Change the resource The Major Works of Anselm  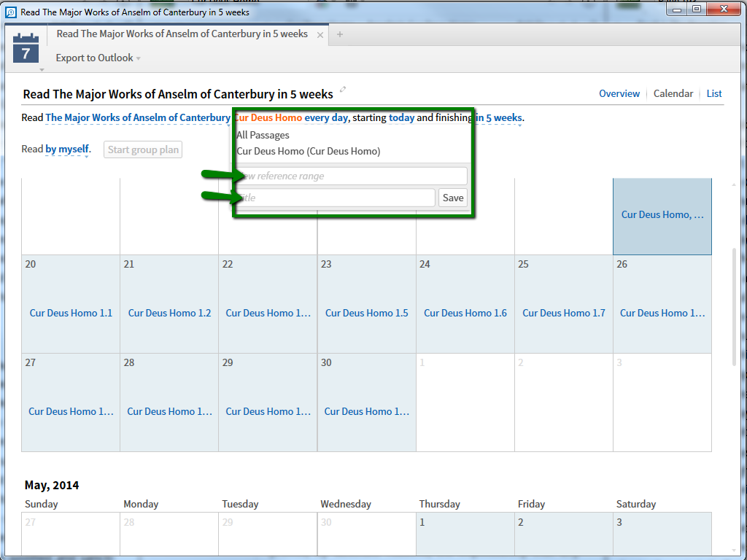point(138,117)
